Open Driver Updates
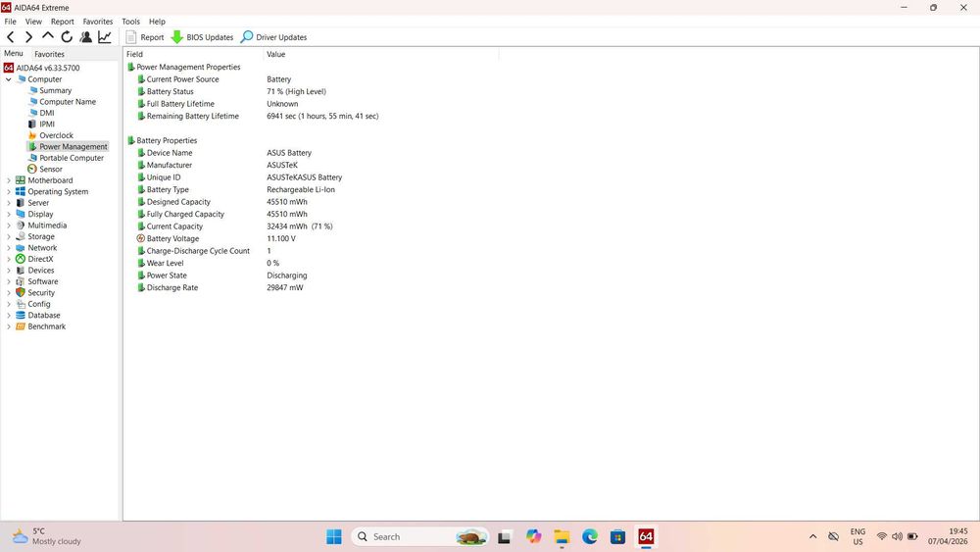The width and height of the screenshot is (980, 552). click(273, 37)
